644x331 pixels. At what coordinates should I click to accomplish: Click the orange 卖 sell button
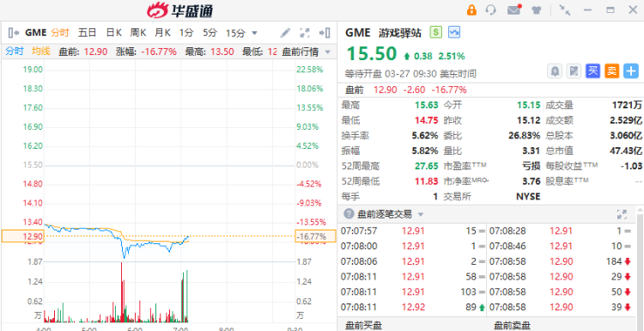612,71
